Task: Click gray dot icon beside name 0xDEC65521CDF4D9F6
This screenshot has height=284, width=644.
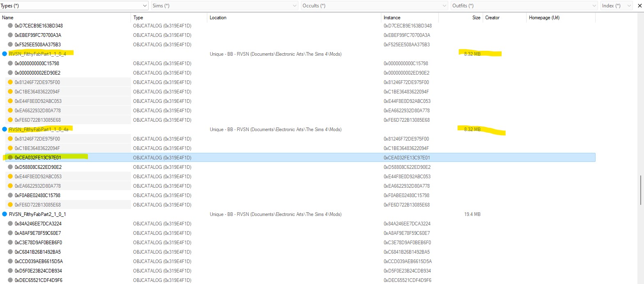Action: 10,280
